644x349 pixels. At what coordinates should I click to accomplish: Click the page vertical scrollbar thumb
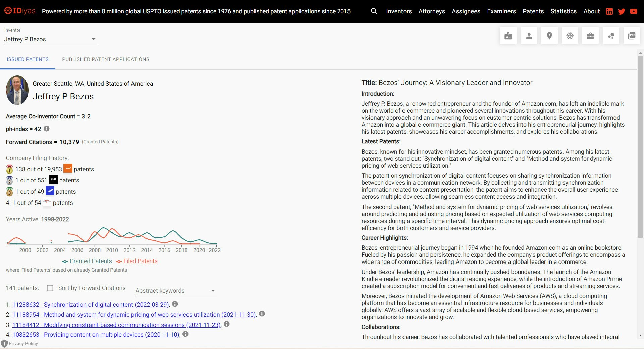pos(640,148)
